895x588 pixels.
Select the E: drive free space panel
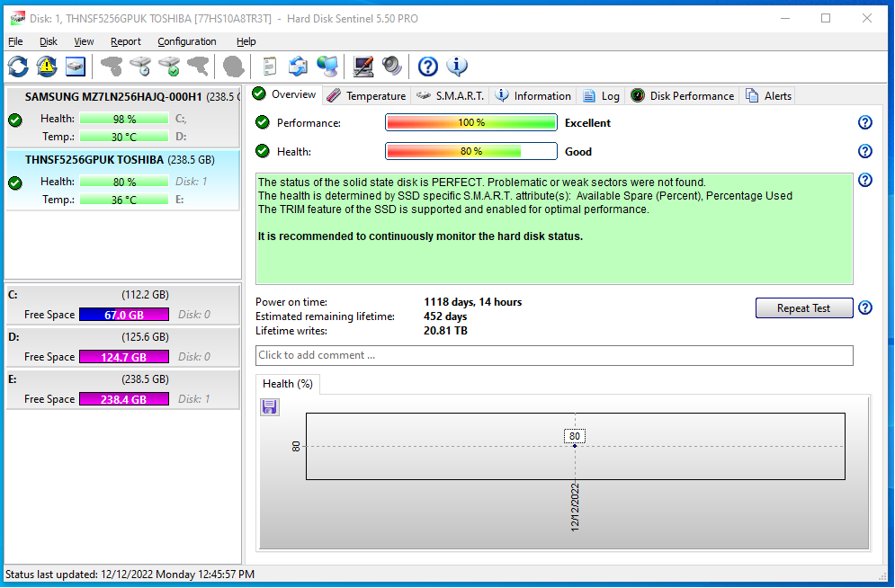[x=122, y=391]
